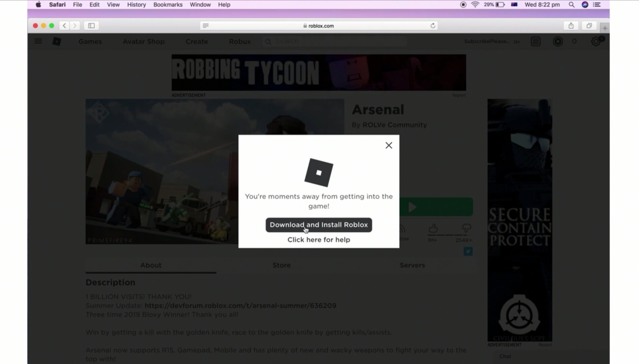The image size is (639, 364).
Task: Click the Secure Contain Protect side ad
Action: (x=519, y=220)
